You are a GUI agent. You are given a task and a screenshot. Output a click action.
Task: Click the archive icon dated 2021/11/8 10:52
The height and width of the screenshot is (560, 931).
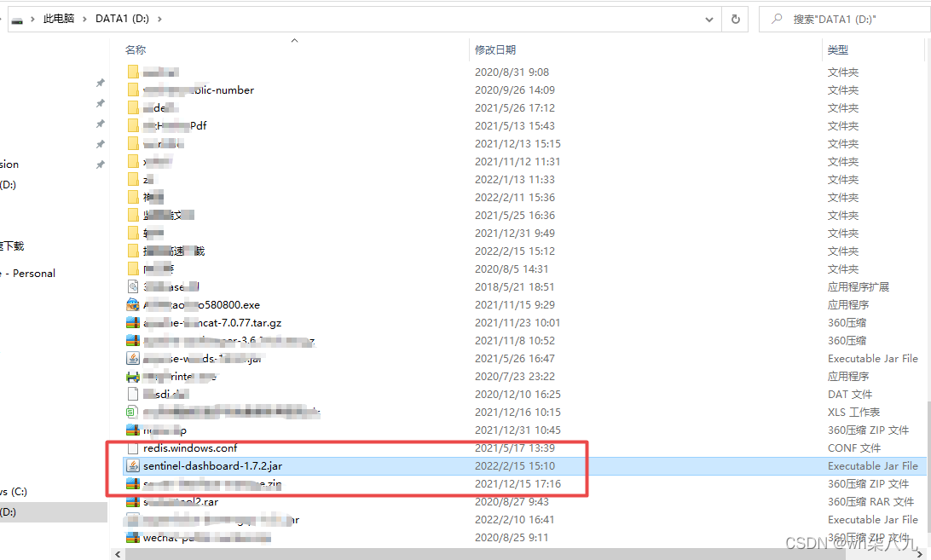(x=133, y=341)
